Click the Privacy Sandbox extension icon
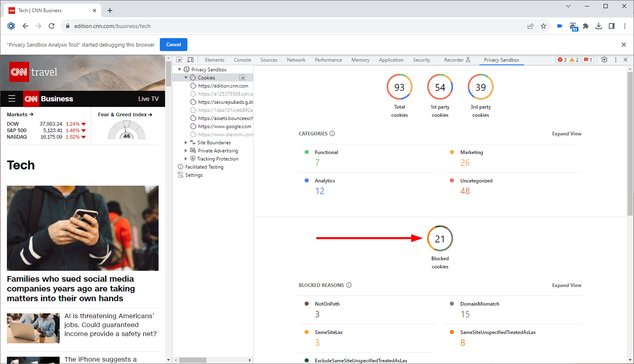 [573, 26]
